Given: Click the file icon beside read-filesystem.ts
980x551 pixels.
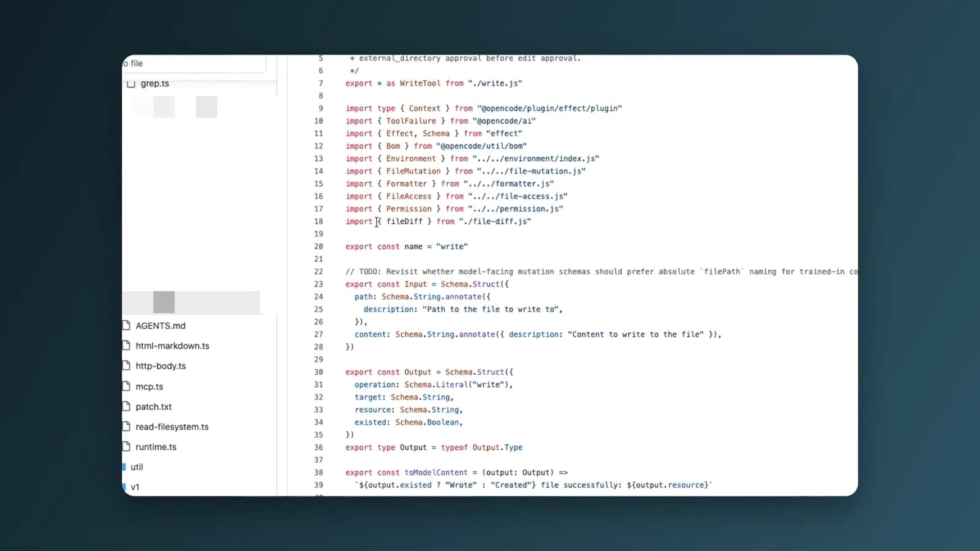Looking at the screenshot, I should [x=126, y=427].
